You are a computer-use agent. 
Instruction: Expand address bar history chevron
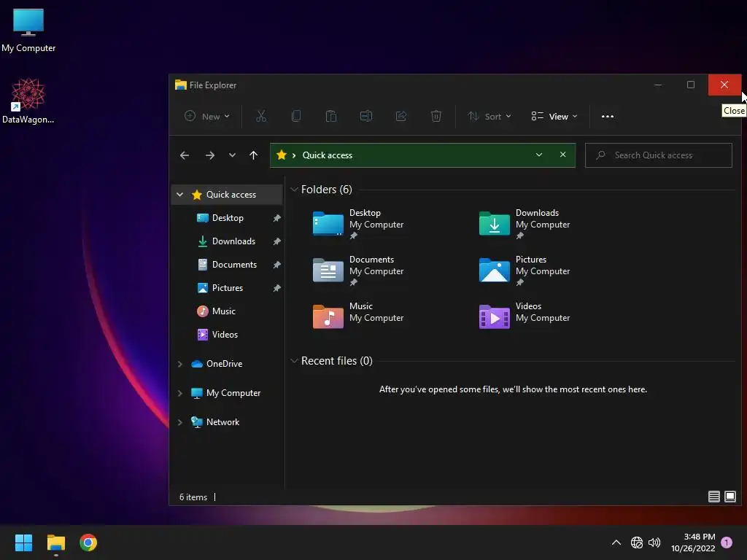click(539, 155)
